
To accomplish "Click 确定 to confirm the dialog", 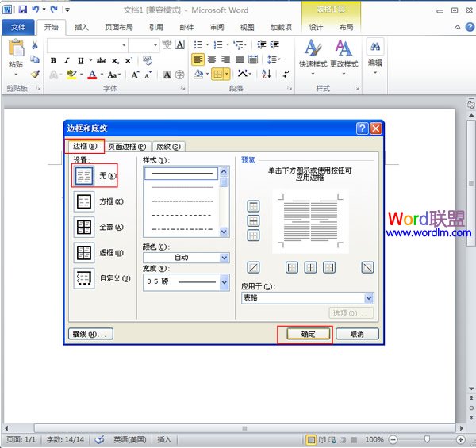I will coord(308,334).
